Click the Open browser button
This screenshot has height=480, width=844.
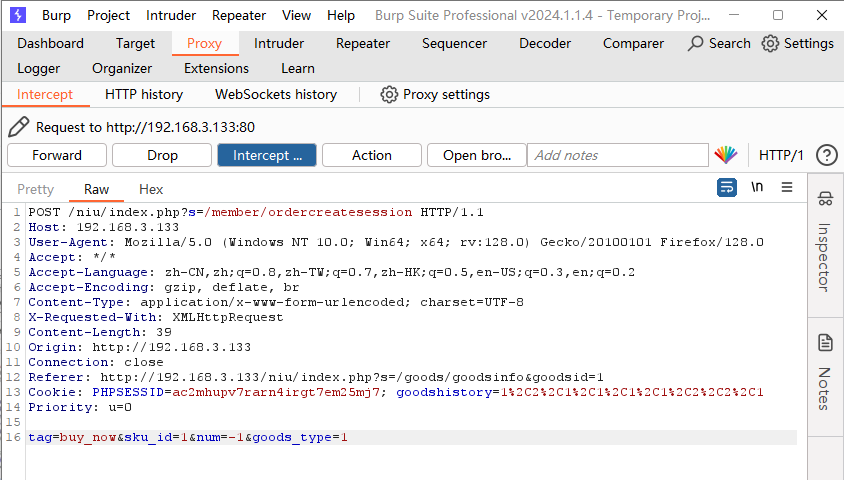pos(477,155)
